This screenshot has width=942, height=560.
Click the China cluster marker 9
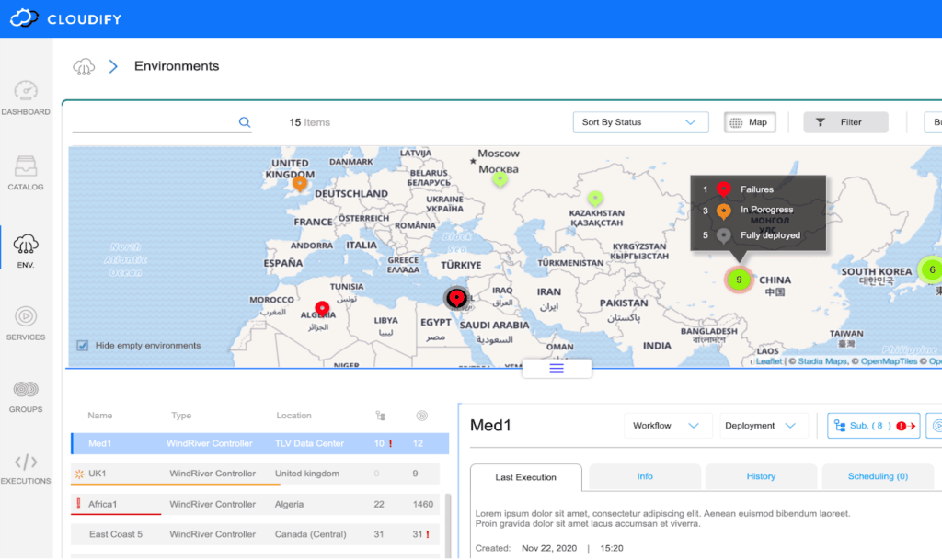739,280
